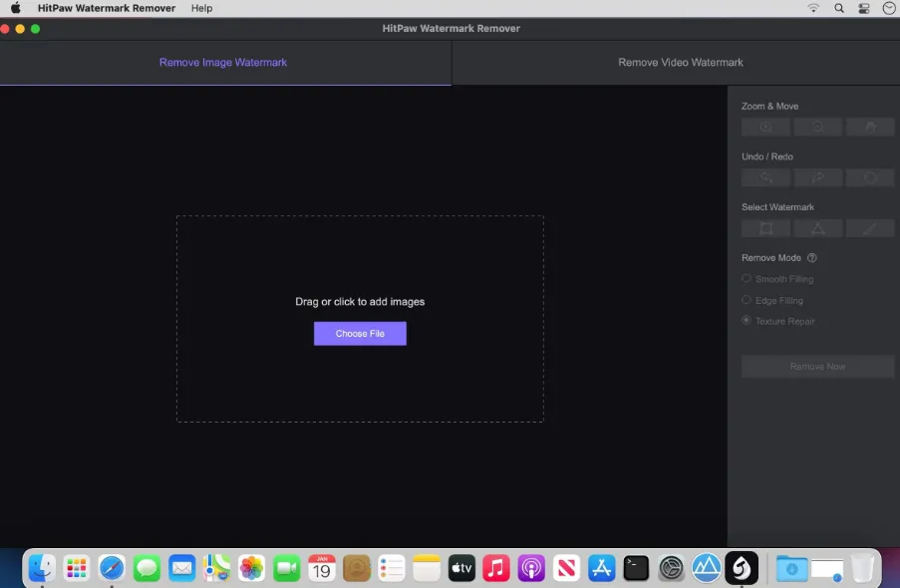This screenshot has width=900, height=588.
Task: Open the Remove Mode help question mark
Action: pyautogui.click(x=811, y=258)
